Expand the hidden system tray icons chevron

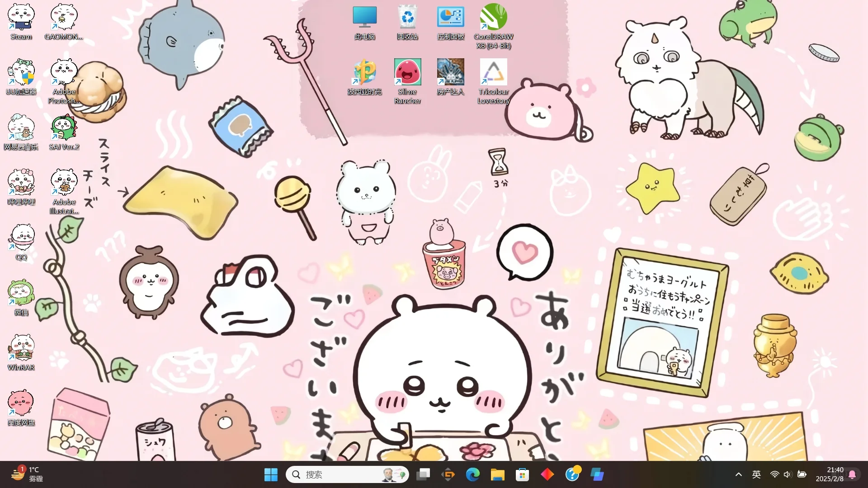(738, 474)
